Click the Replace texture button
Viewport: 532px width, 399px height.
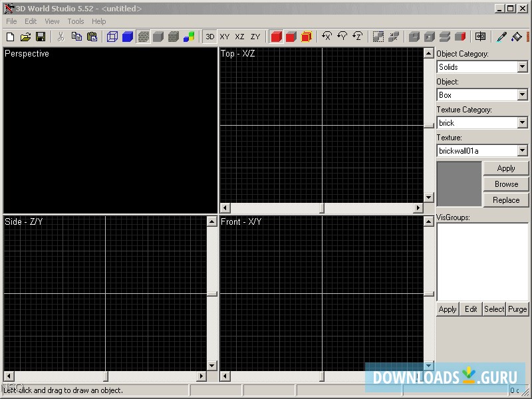[506, 200]
